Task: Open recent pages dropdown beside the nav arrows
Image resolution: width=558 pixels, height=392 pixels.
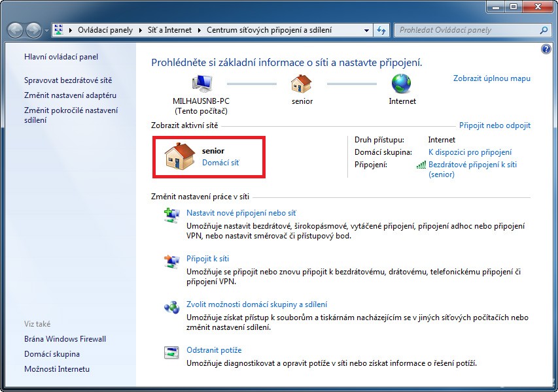Action: 46,31
